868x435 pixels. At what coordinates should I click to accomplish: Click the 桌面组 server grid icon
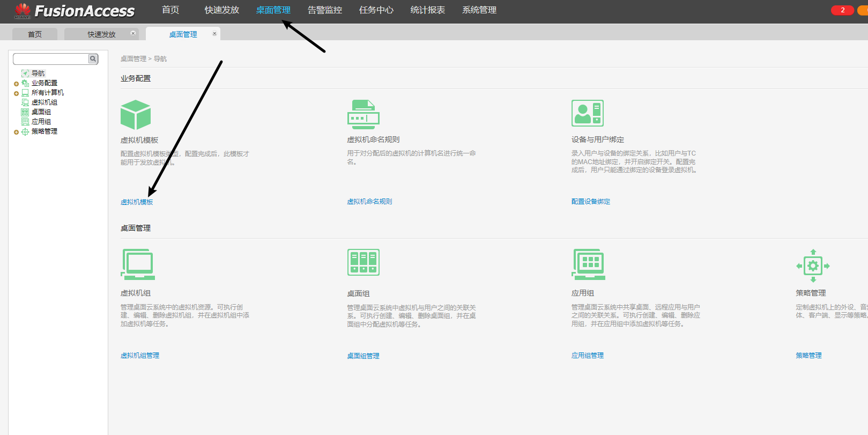coord(363,262)
